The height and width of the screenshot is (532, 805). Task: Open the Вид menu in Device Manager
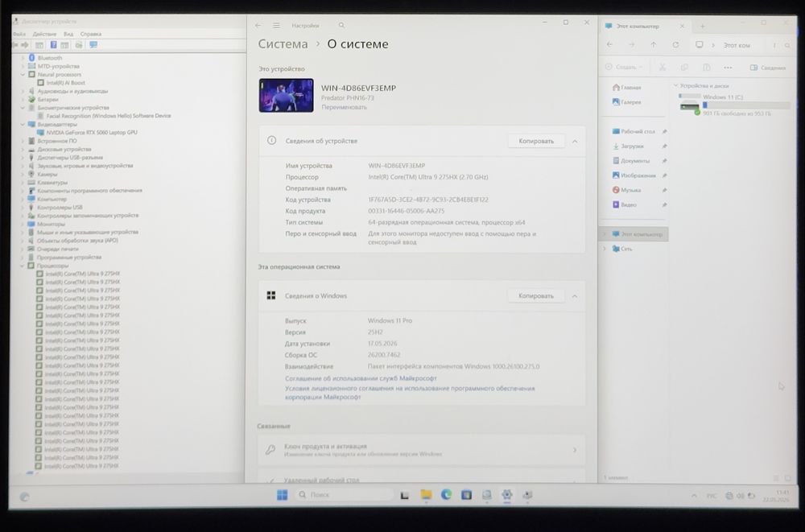click(x=68, y=34)
